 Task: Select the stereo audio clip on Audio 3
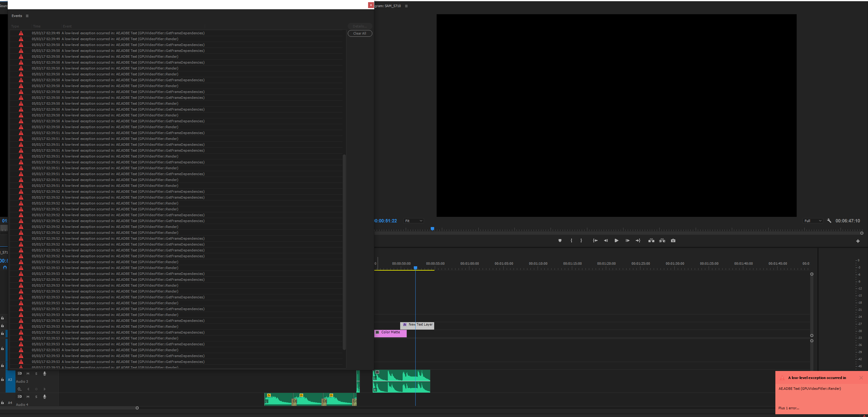401,381
